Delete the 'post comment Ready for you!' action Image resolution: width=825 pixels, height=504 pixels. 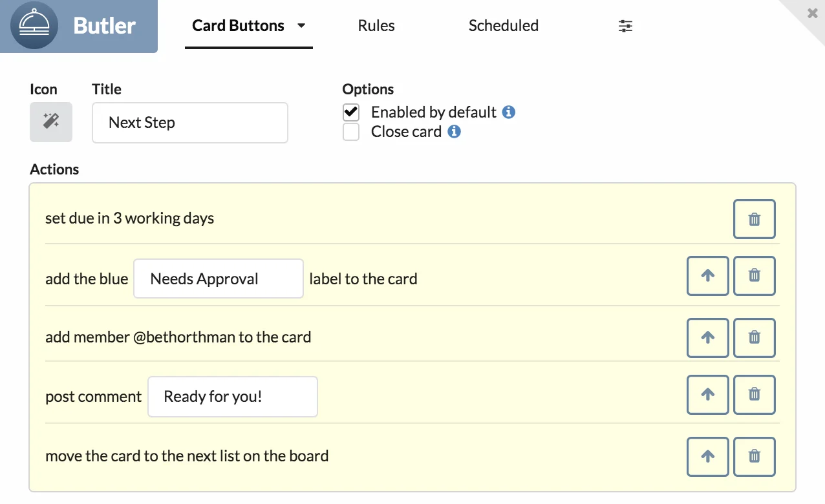(754, 395)
